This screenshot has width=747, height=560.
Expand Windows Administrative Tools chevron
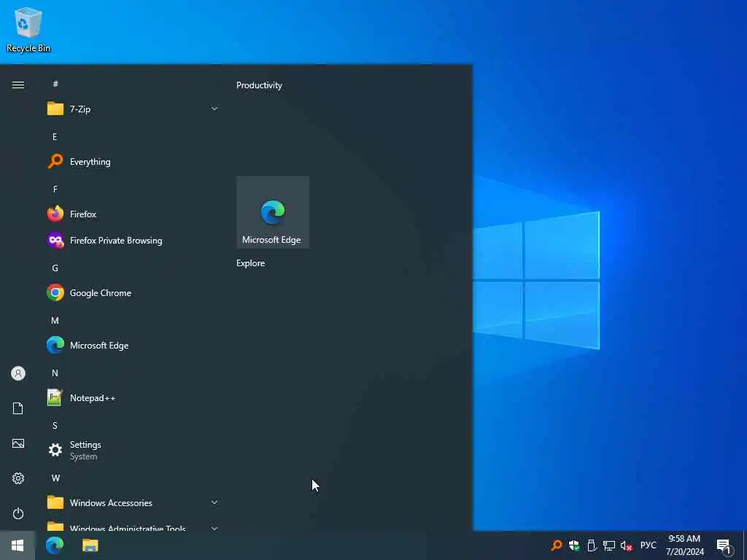tap(214, 528)
